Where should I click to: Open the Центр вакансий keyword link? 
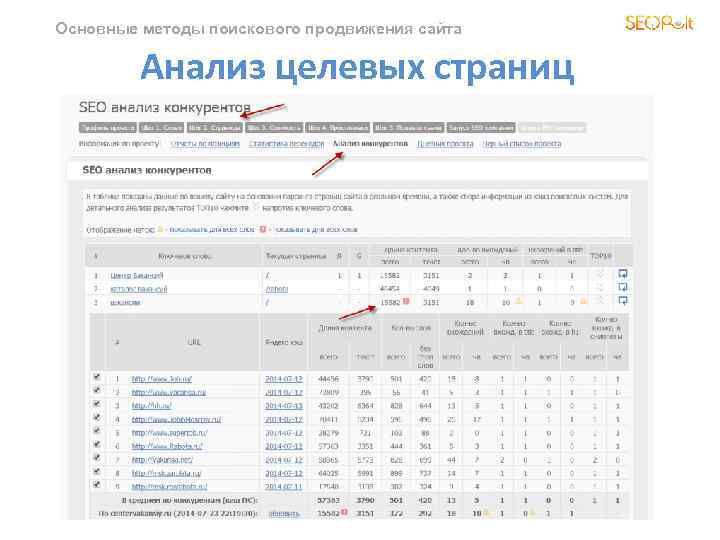pyautogui.click(x=136, y=276)
